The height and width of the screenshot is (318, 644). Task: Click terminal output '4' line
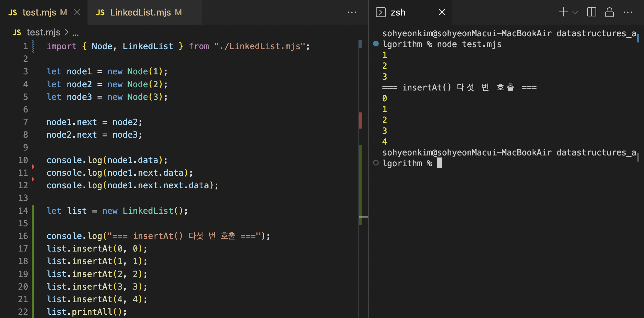click(x=384, y=142)
